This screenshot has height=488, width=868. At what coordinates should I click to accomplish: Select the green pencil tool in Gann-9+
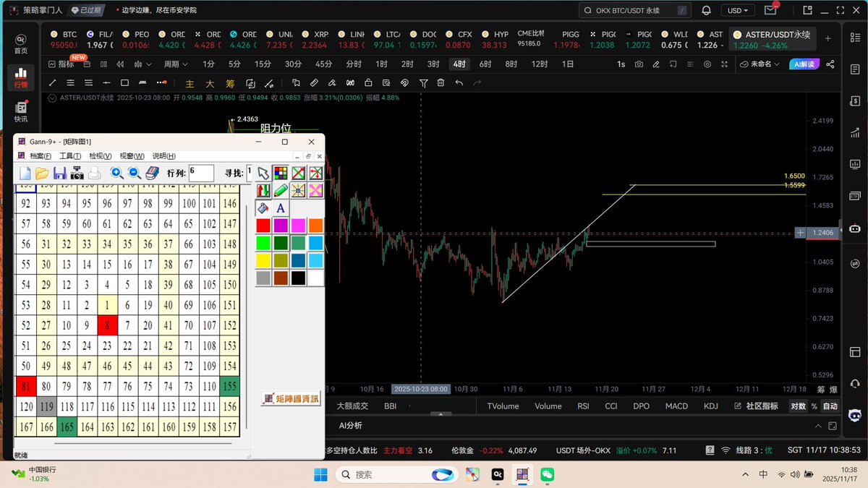(281, 191)
